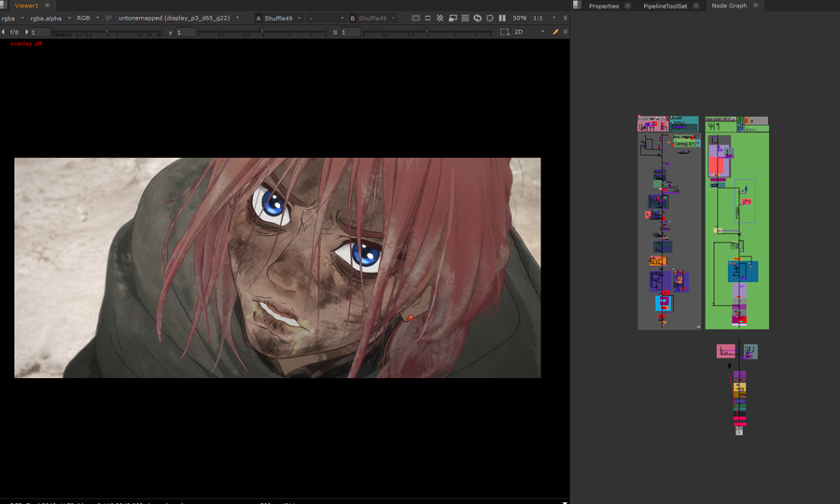Toggle the IP input process button
840x504 pixels.
pyautogui.click(x=108, y=18)
